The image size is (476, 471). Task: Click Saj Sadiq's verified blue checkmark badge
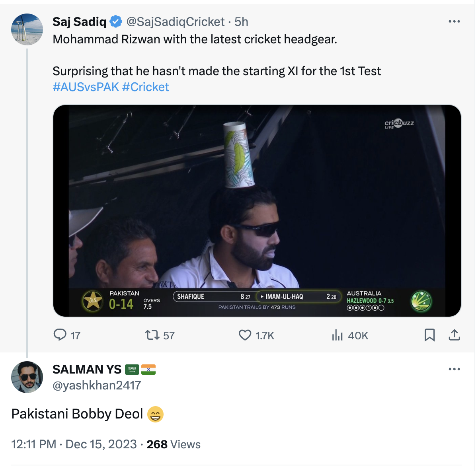click(115, 22)
